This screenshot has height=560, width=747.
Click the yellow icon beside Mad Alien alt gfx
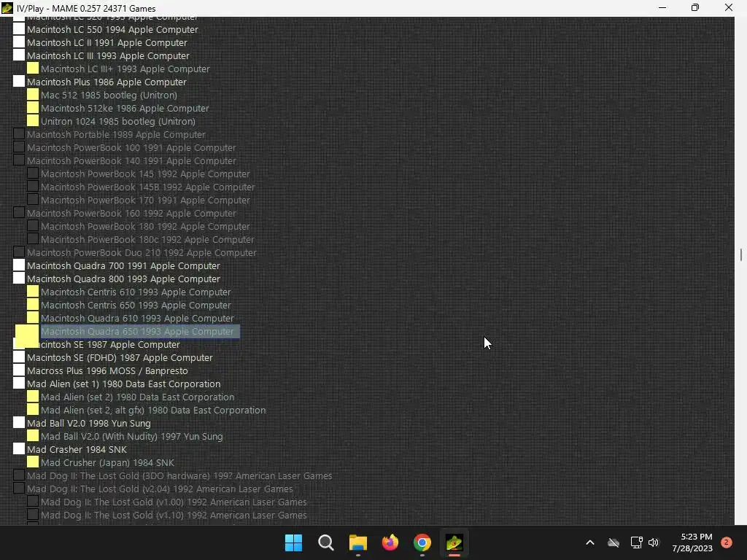pos(33,410)
